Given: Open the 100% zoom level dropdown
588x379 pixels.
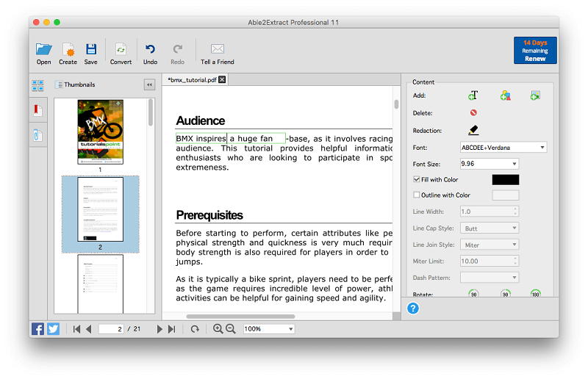Looking at the screenshot, I should coord(269,329).
